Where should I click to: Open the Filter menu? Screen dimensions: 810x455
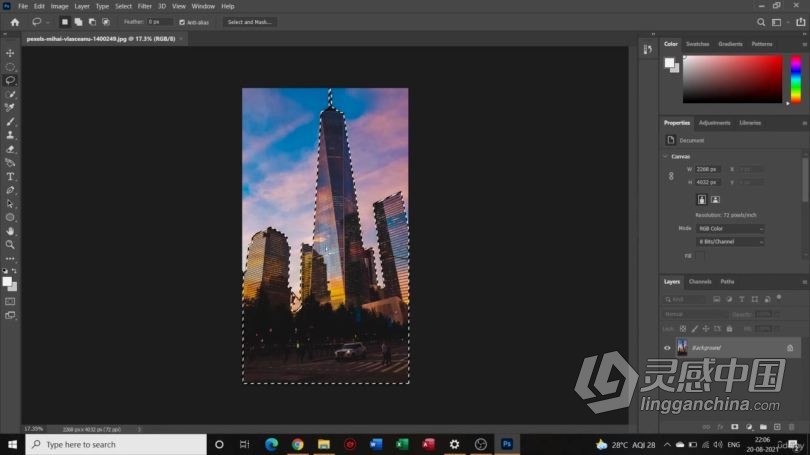coord(145,6)
